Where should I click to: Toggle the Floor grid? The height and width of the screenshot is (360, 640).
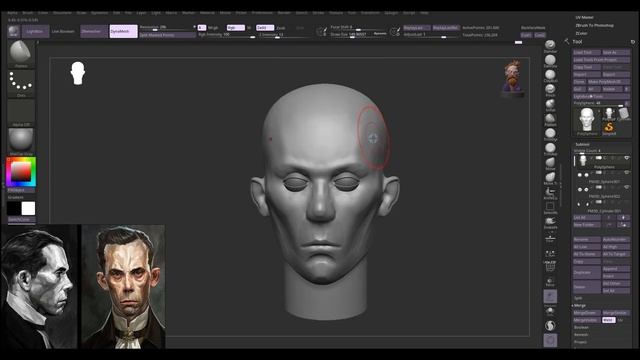point(550,238)
